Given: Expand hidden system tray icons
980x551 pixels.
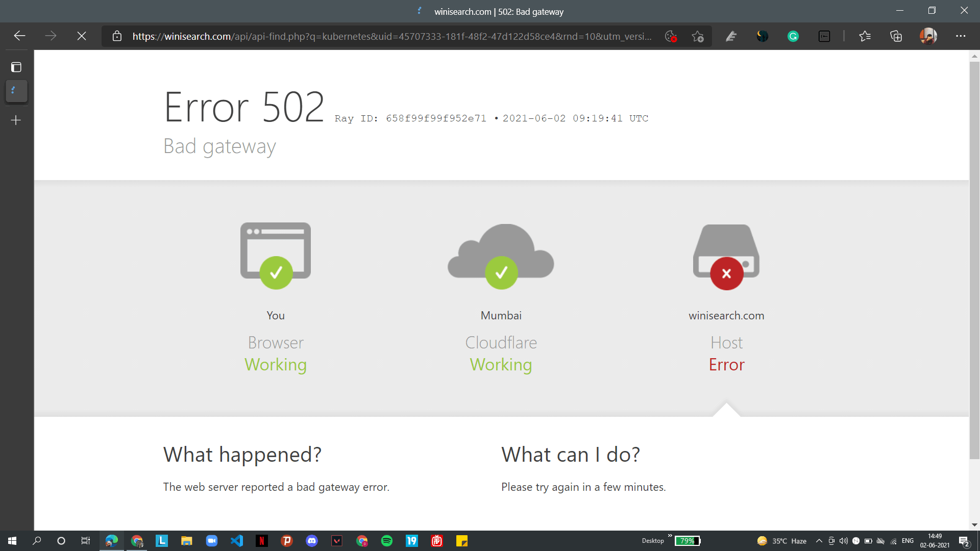Looking at the screenshot, I should [x=819, y=541].
